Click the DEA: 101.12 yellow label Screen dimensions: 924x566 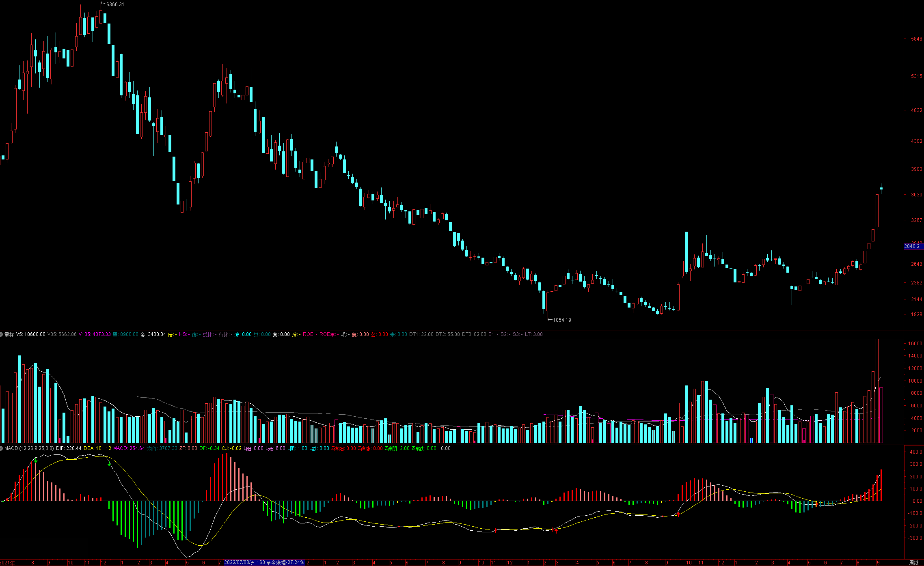97,448
